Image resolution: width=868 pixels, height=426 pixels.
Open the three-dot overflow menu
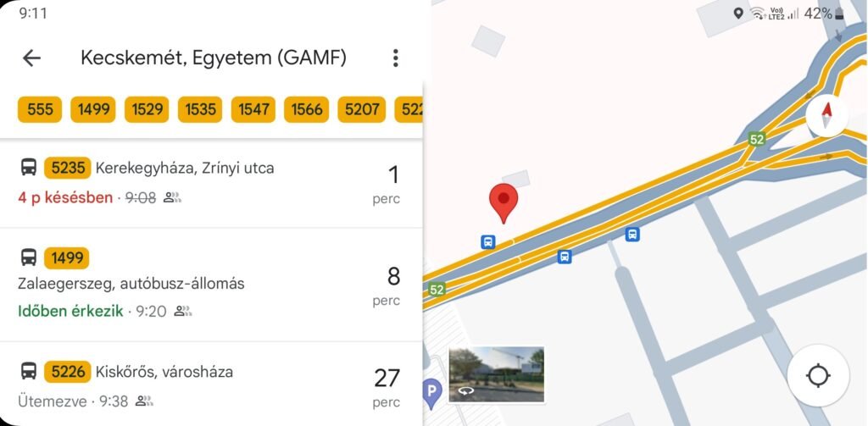click(395, 58)
